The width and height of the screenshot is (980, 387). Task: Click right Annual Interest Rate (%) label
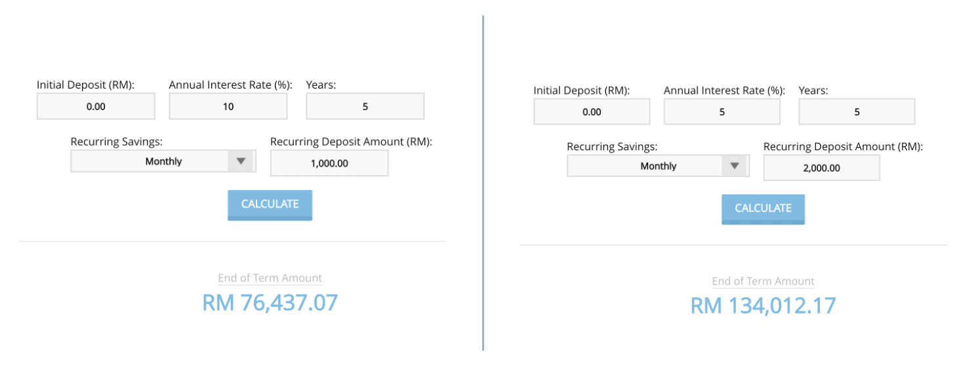tap(724, 91)
